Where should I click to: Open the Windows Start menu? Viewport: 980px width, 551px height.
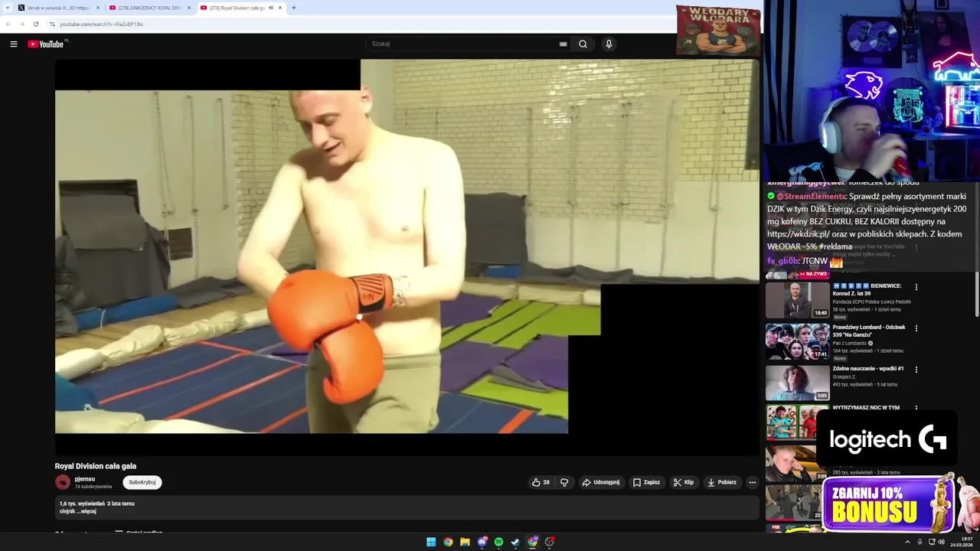pyautogui.click(x=431, y=542)
